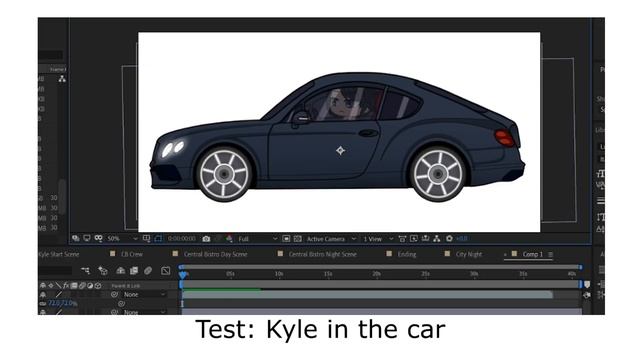Click the time navigator end handle
The image size is (640, 360).
580,267
